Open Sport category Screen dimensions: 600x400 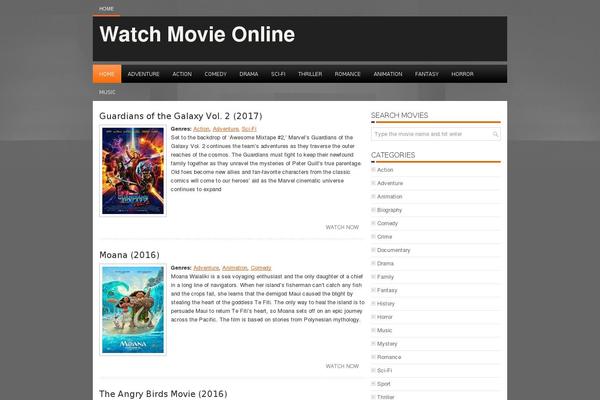coord(383,384)
